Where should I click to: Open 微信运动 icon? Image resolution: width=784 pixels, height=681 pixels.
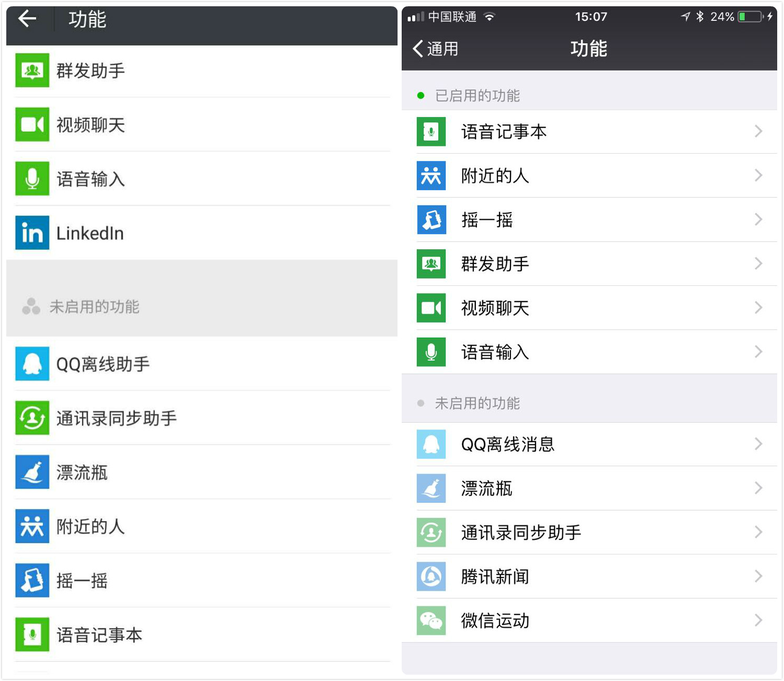coord(431,620)
